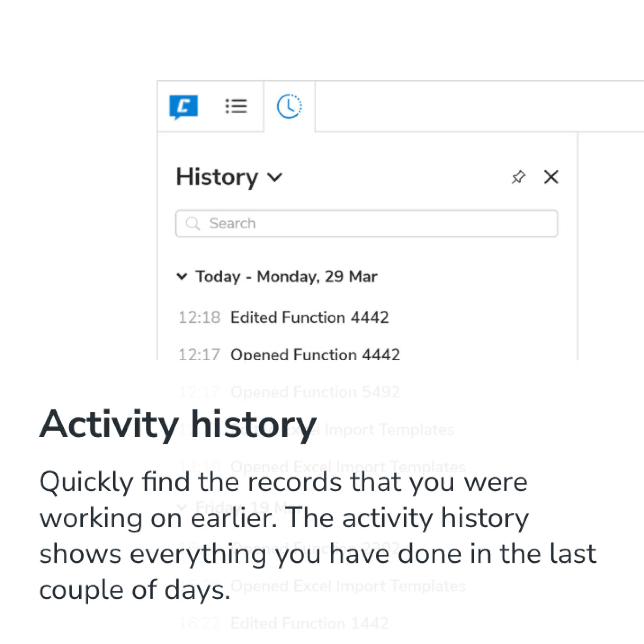Collapse the faded Friday, 19 Mar section chevron
Viewport: 644px width, 644px height.
pos(182,507)
